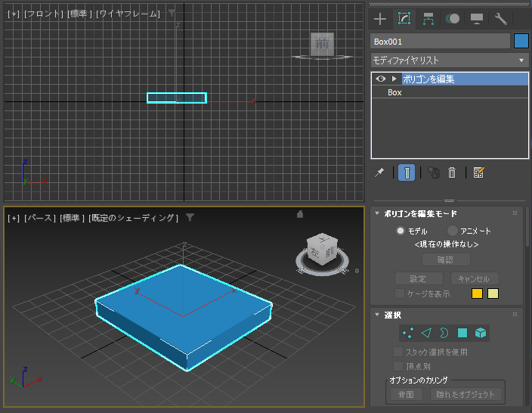This screenshot has width=532, height=413.
Task: Open Configure Modifier Sets icon
Action: 479,172
